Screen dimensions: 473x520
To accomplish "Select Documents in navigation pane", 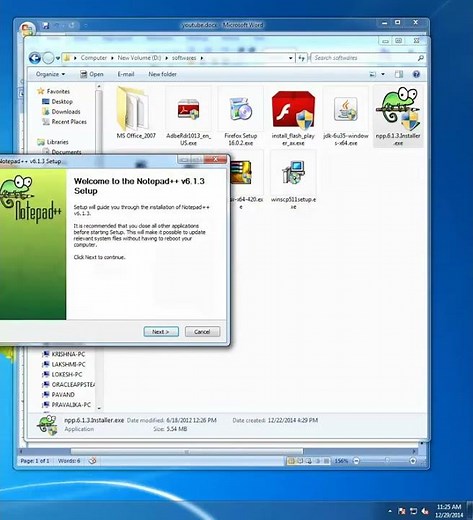I will [x=66, y=152].
